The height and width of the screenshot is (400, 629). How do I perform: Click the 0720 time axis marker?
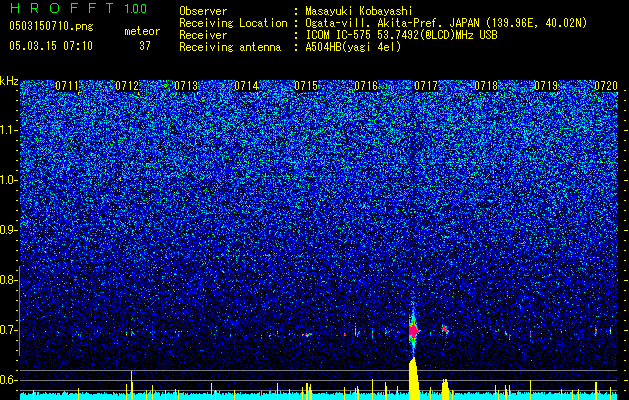click(x=606, y=86)
